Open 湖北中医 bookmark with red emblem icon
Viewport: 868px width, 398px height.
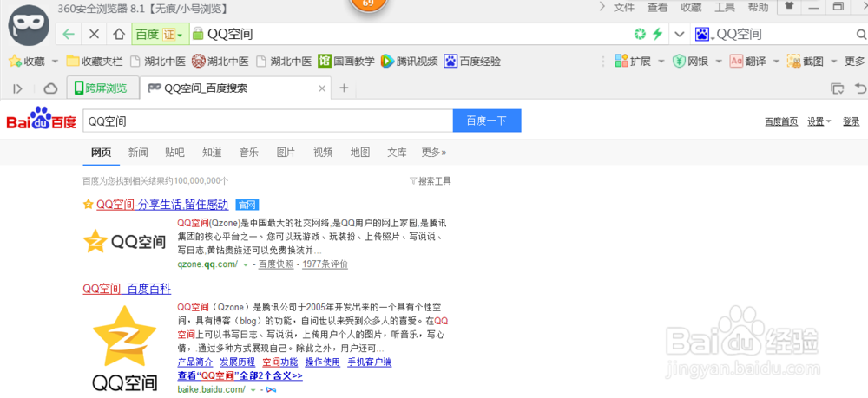(220, 61)
